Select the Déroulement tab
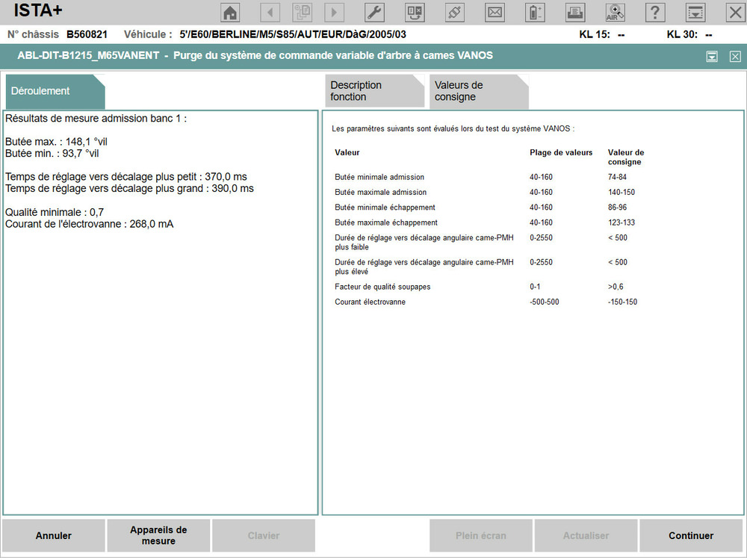The width and height of the screenshot is (747, 560). 55,91
